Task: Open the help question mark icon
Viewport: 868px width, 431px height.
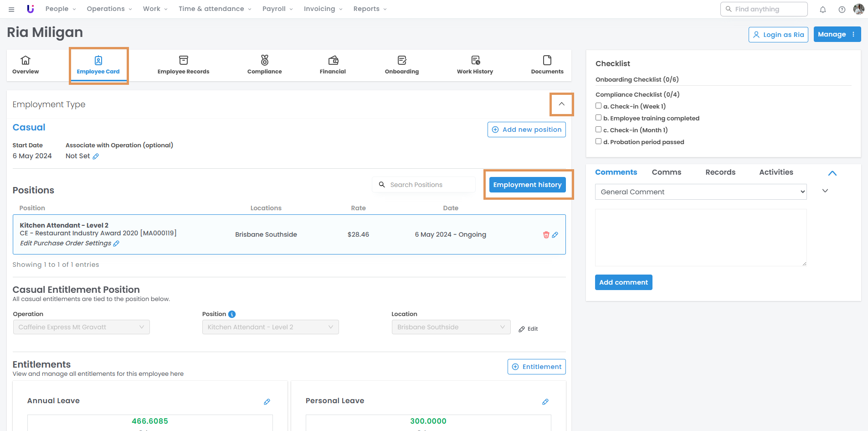Action: tap(842, 10)
